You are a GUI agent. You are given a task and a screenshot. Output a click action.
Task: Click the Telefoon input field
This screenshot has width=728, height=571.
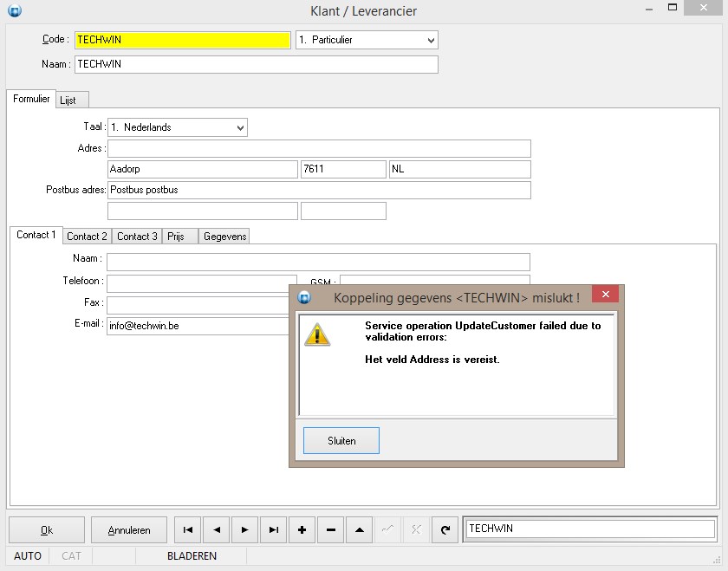[x=201, y=283]
